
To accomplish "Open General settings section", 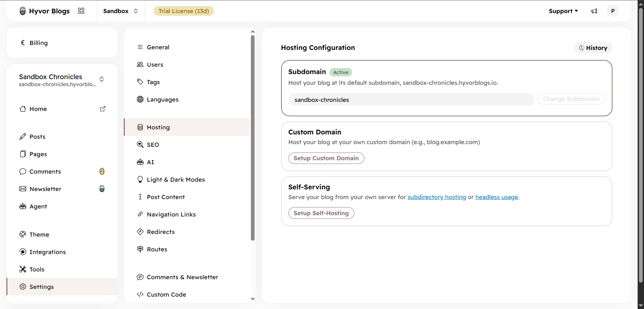I will (x=187, y=47).
